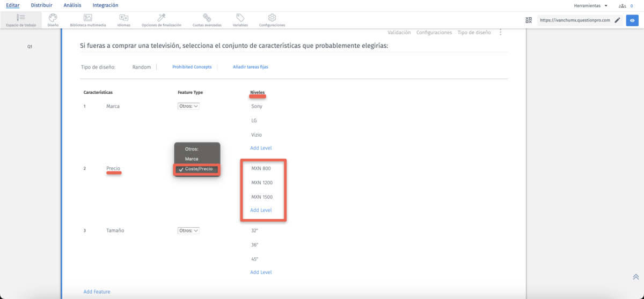Choose Marca in the open dropdown list
This screenshot has width=644, height=299.
coord(192,159)
